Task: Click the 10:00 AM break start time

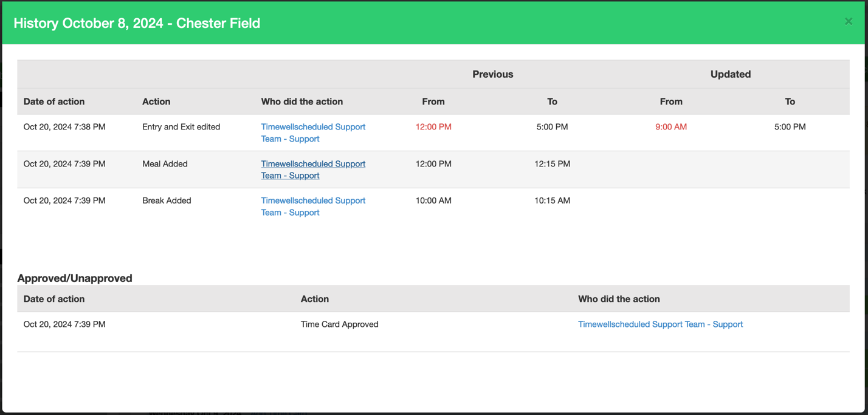Action: tap(433, 201)
